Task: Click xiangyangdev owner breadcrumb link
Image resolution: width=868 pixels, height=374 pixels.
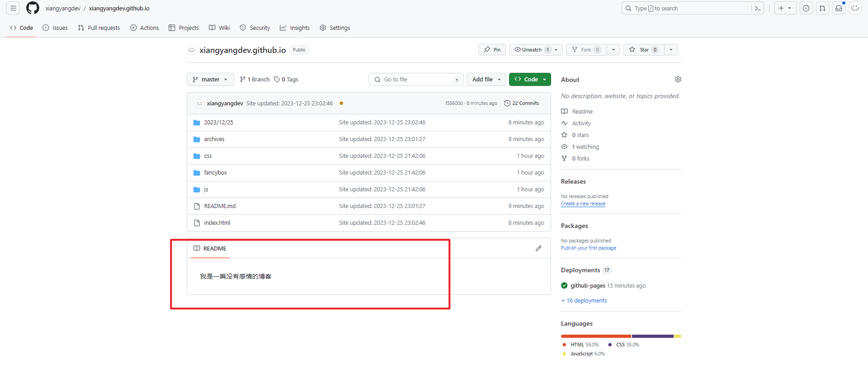Action: 63,8
